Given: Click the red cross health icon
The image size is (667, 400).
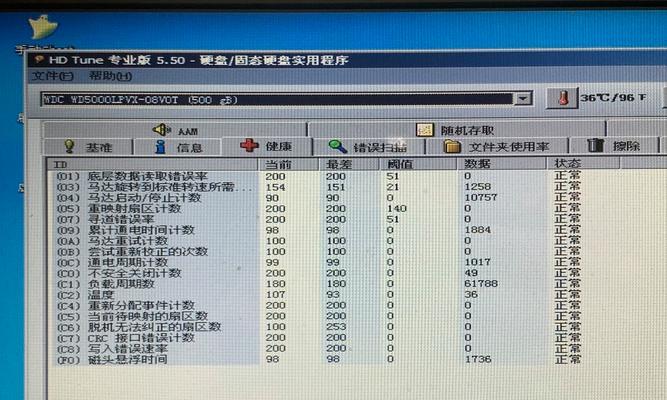Looking at the screenshot, I should pos(249,146).
